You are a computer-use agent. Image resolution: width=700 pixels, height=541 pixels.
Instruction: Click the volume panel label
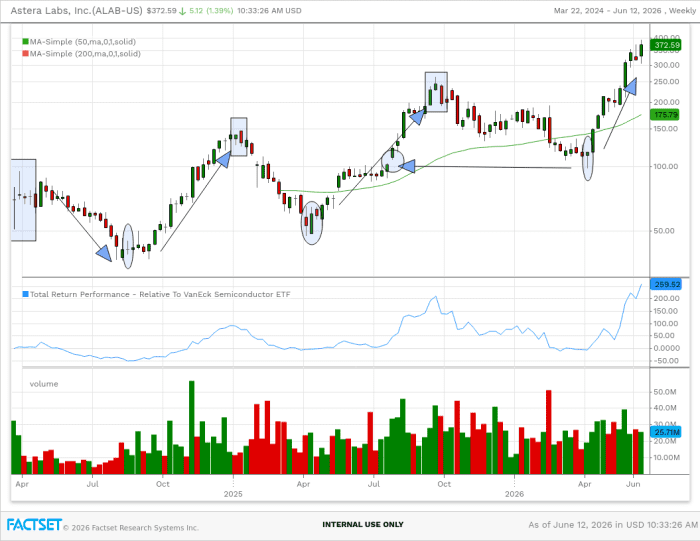[x=44, y=384]
